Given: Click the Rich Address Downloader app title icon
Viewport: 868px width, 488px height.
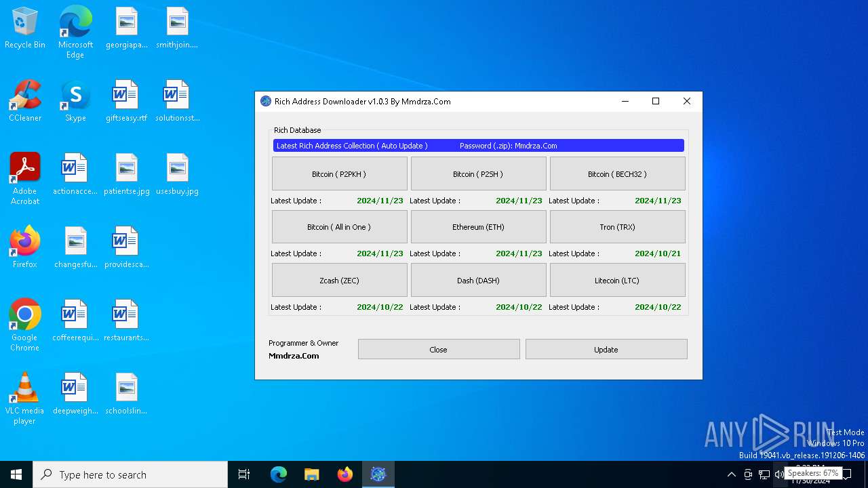Looking at the screenshot, I should (266, 101).
